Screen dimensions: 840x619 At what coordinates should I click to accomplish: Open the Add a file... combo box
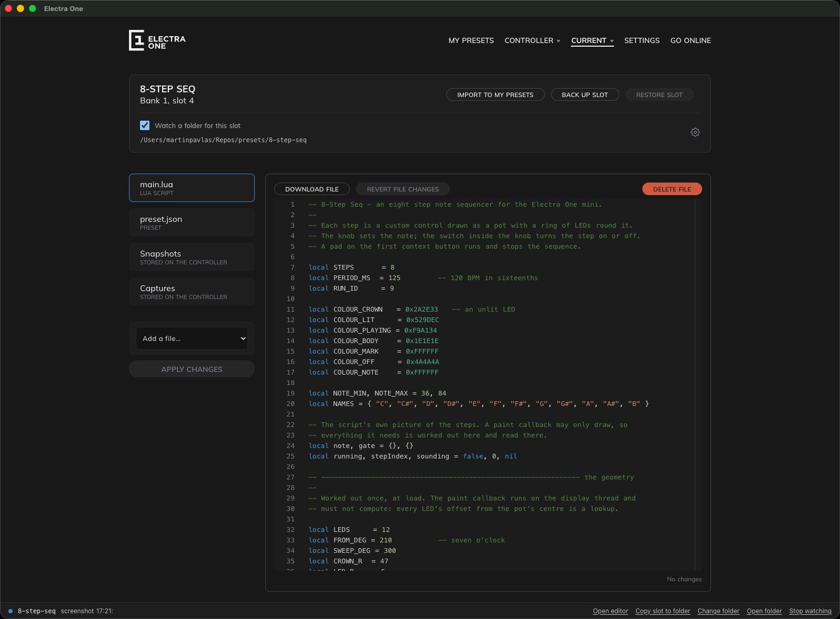pos(192,338)
